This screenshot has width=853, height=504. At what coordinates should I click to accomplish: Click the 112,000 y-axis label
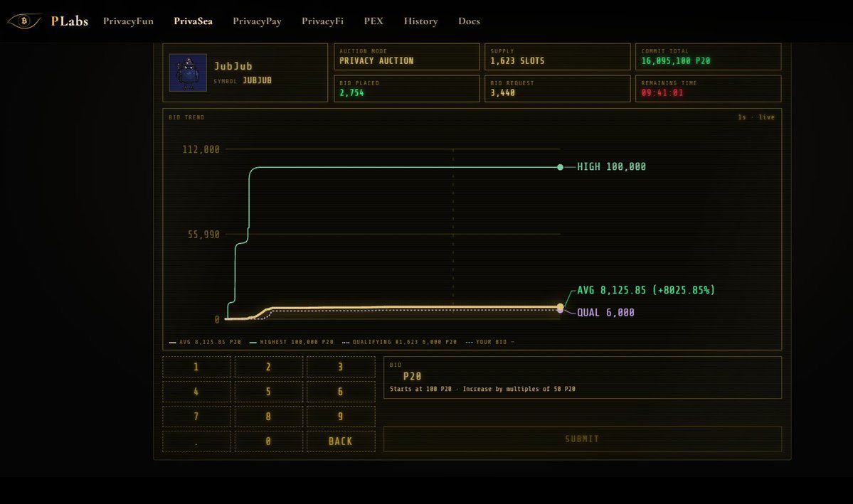[x=201, y=149]
